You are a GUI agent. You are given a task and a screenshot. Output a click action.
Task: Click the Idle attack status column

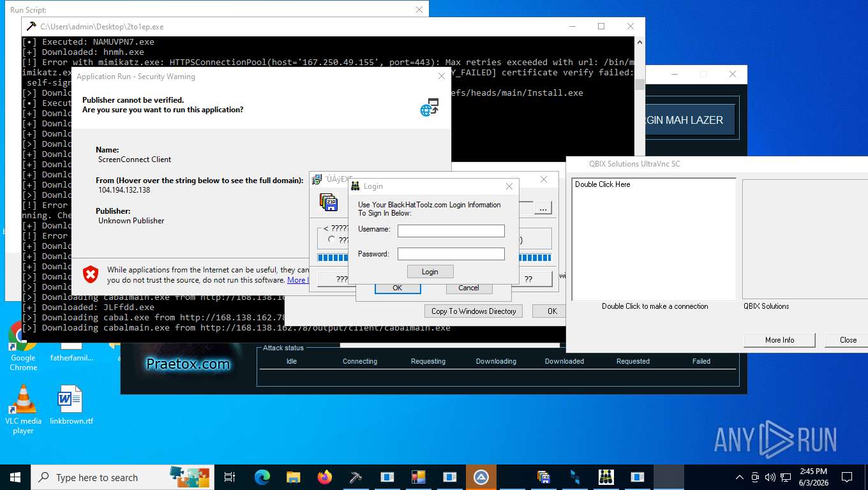pos(292,361)
